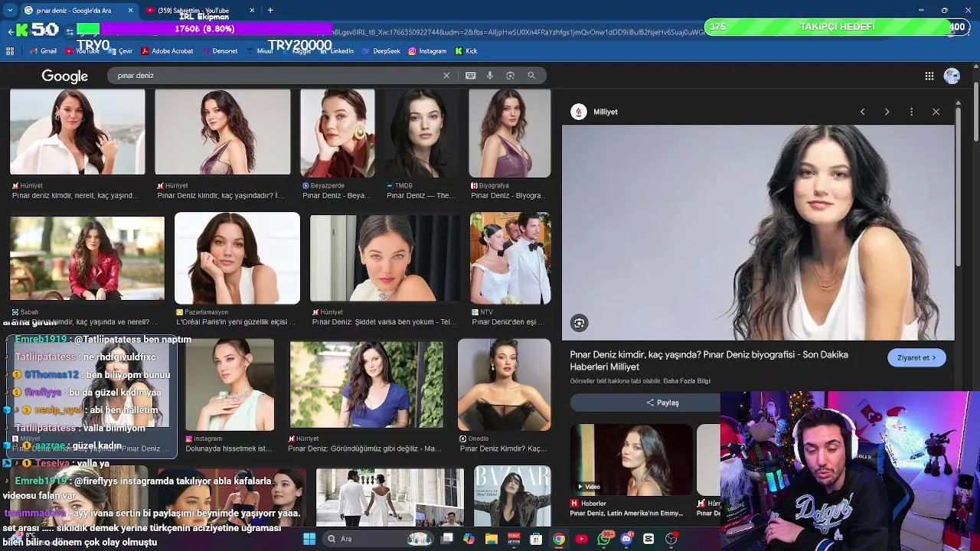The height and width of the screenshot is (551, 980).
Task: Open the on-screen keyboard input tool
Action: (470, 76)
